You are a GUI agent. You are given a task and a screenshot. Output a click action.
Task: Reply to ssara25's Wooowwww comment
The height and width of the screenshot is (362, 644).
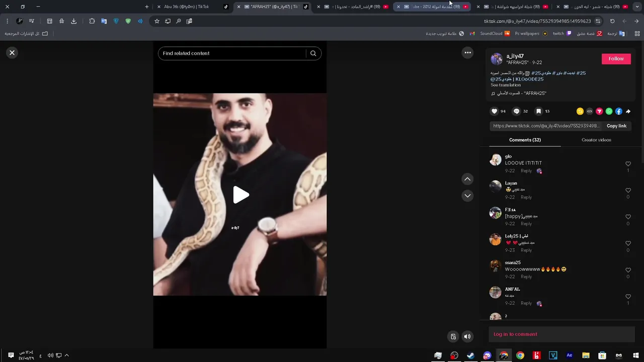pos(526,277)
